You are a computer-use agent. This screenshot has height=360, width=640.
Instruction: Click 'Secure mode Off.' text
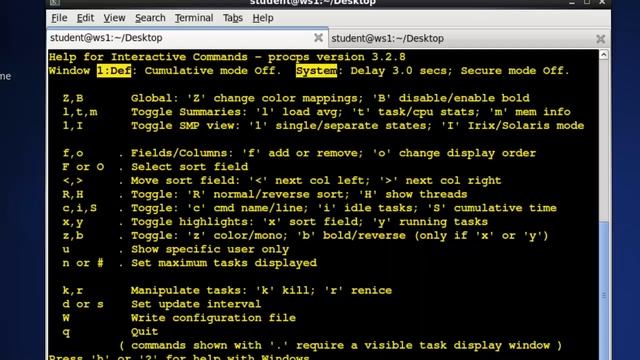point(515,71)
